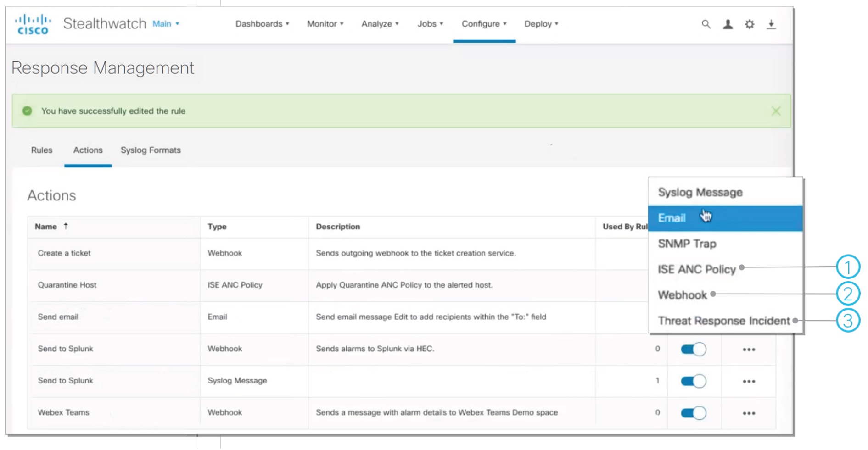Viewport: 868px width, 450px height.
Task: Click the Description column header
Action: (338, 227)
